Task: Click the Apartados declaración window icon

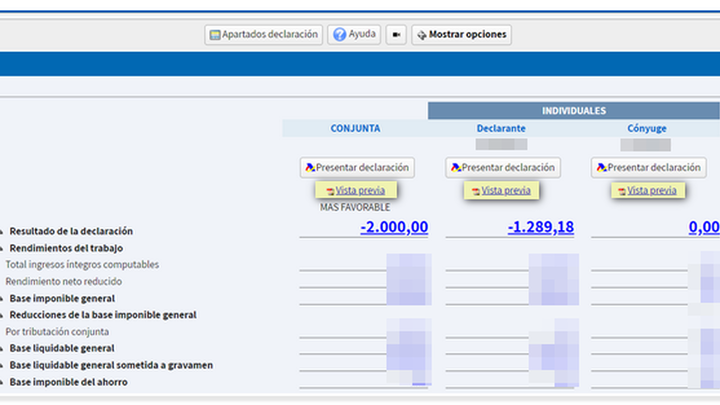Action: [x=214, y=35]
